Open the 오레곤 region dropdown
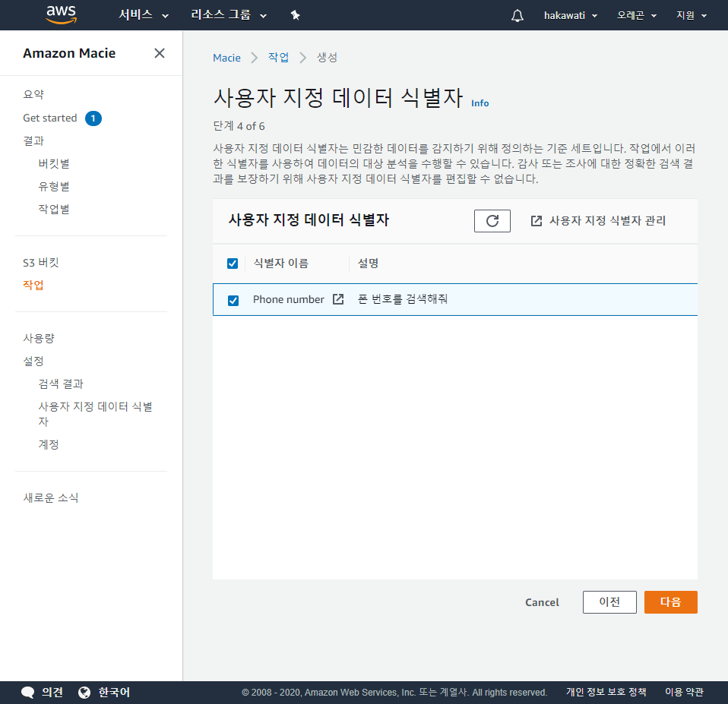728x704 pixels. point(637,15)
